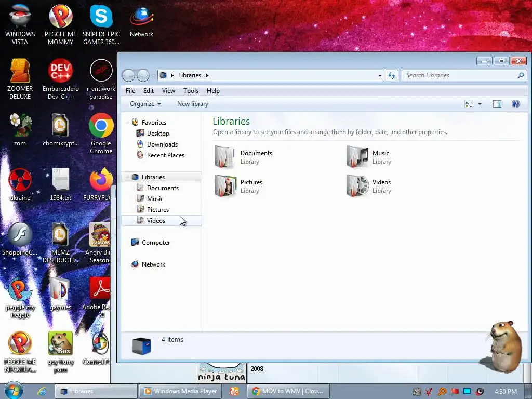The height and width of the screenshot is (399, 532).
Task: Click the New library button
Action: pos(192,104)
